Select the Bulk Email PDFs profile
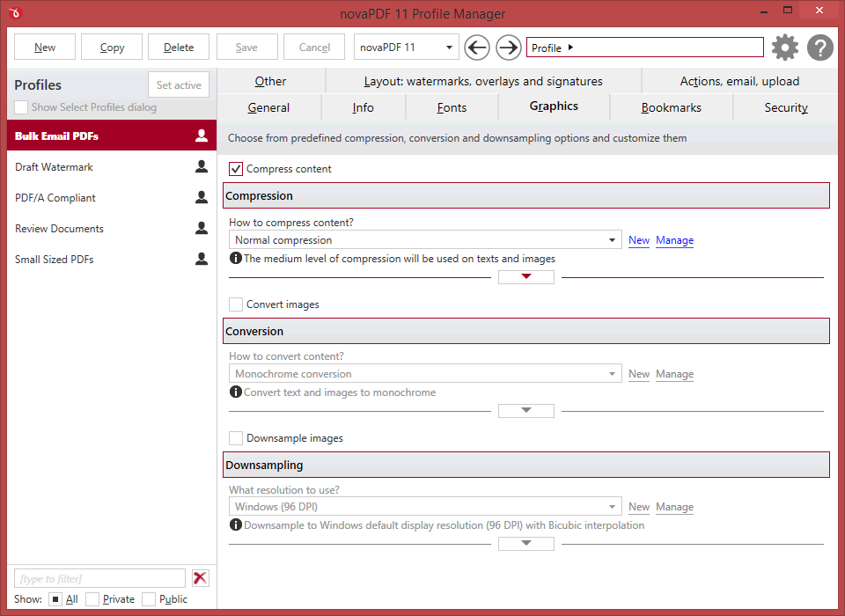845x616 pixels. coord(112,136)
